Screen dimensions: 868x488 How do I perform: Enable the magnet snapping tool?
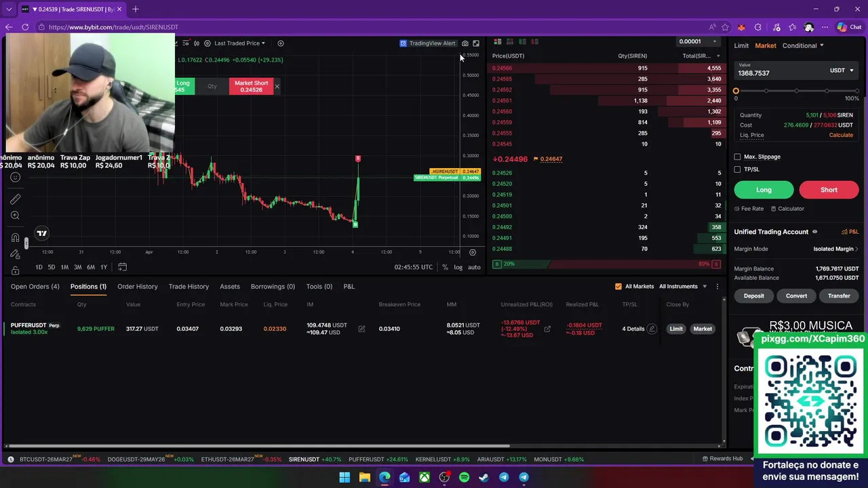coord(15,239)
